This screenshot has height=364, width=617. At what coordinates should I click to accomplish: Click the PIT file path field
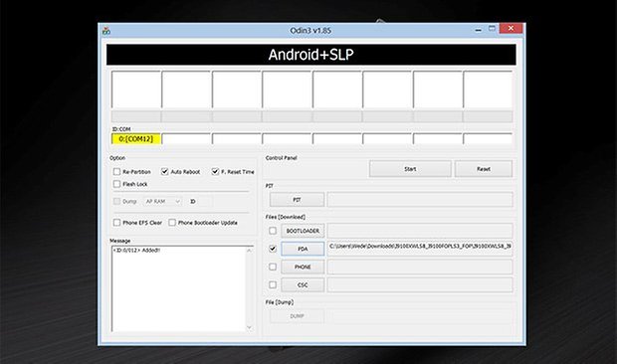coord(420,200)
